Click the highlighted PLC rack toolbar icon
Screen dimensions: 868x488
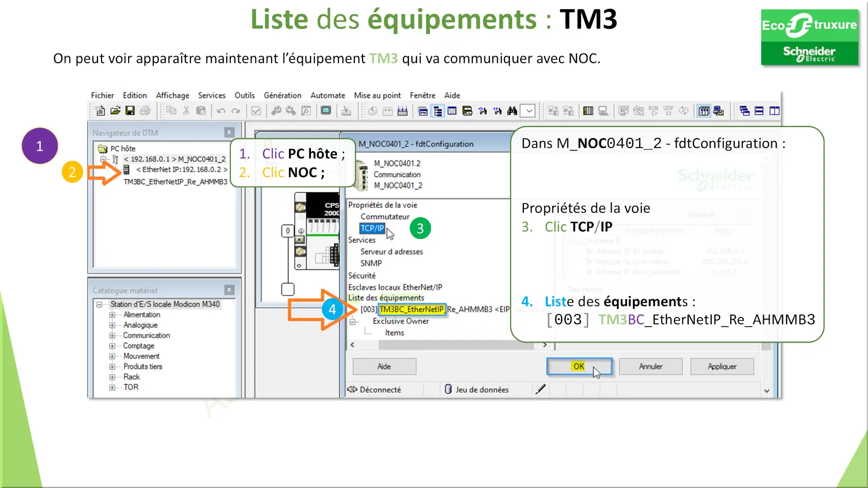point(704,111)
